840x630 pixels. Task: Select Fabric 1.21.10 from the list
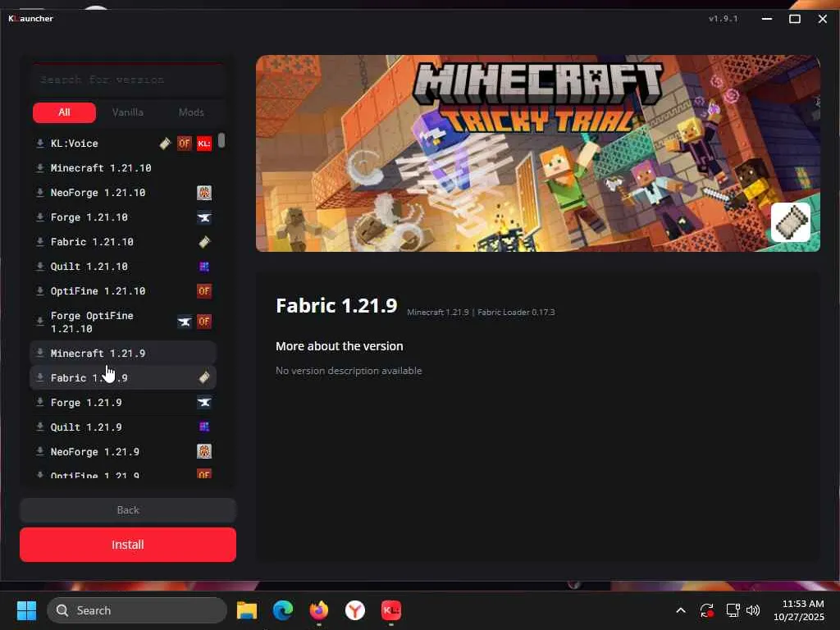click(x=124, y=242)
